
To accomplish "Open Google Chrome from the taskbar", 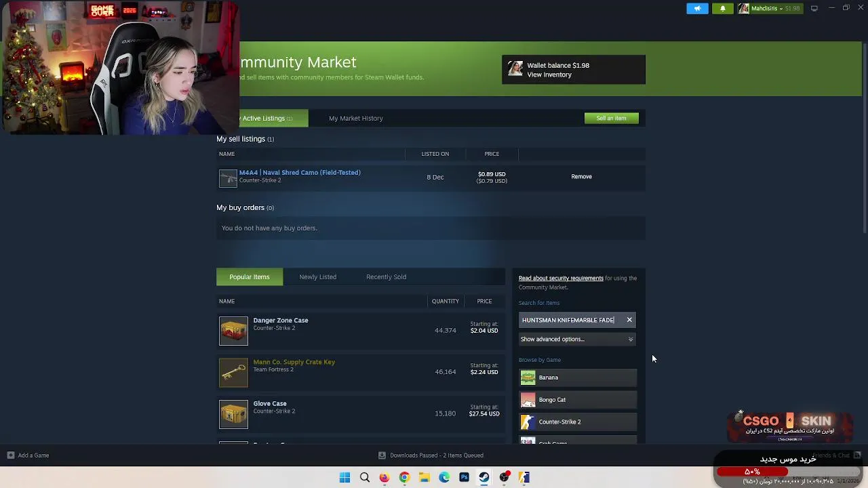I will point(404,477).
